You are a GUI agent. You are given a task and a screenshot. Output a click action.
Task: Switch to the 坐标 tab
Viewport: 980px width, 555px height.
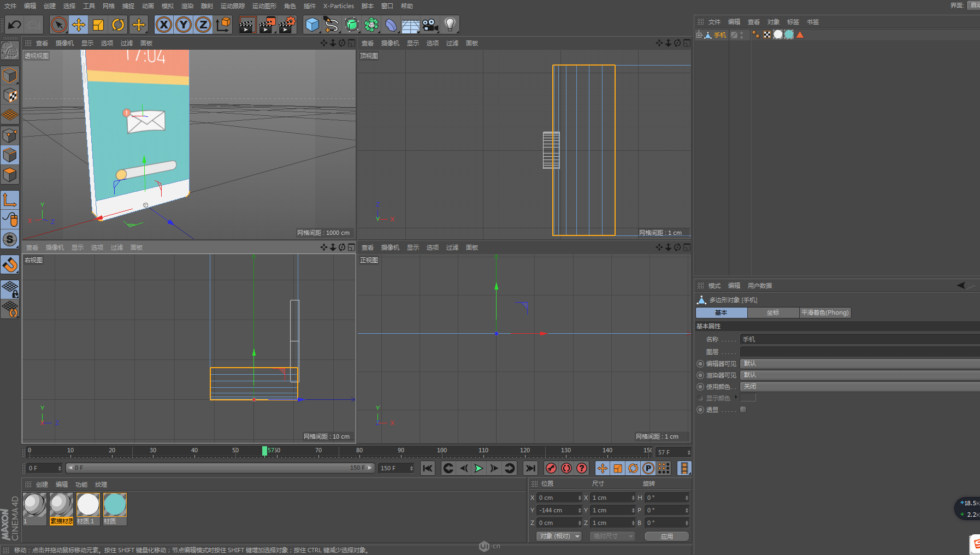773,313
